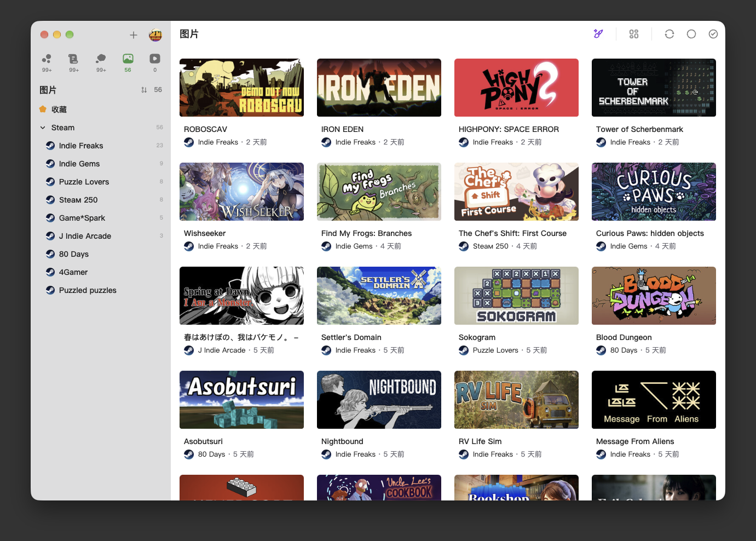Click 80 Days source under Blood Dungeon

624,350
